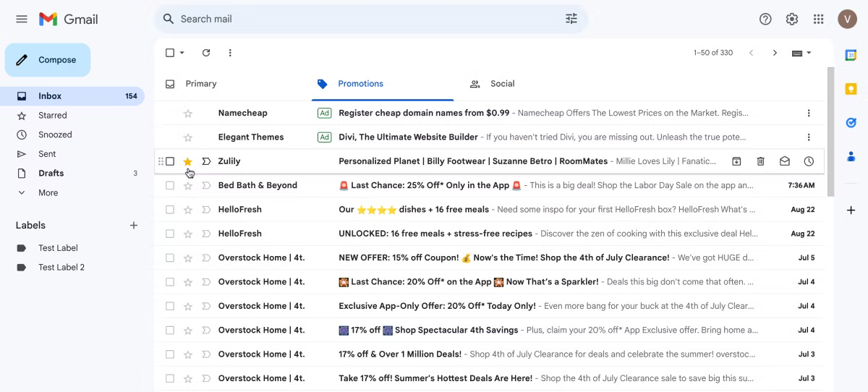
Task: Go to the older page arrow
Action: pos(775,53)
